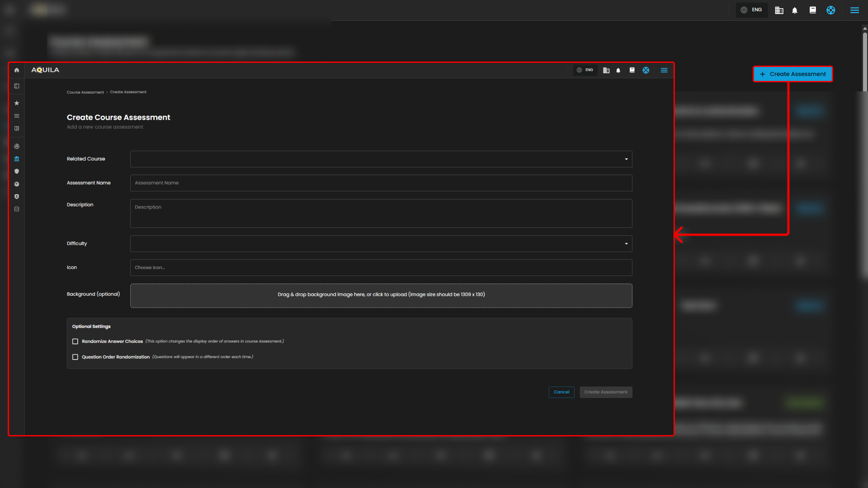Viewport: 868px width, 488px height.
Task: Click the solid shield sidebar icon
Action: (x=17, y=171)
